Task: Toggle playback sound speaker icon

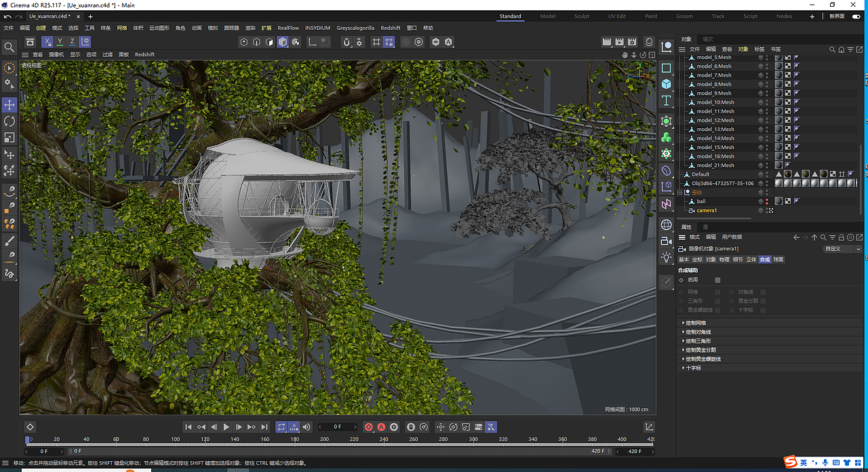Action: coord(307,427)
